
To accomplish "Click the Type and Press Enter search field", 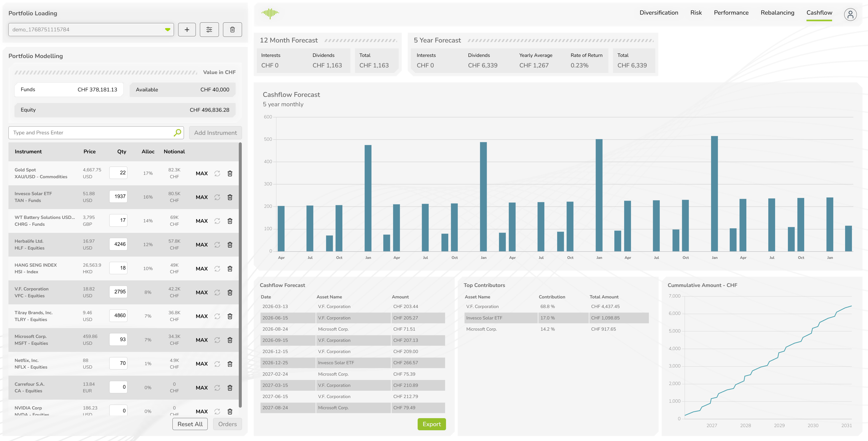I will 91,132.
